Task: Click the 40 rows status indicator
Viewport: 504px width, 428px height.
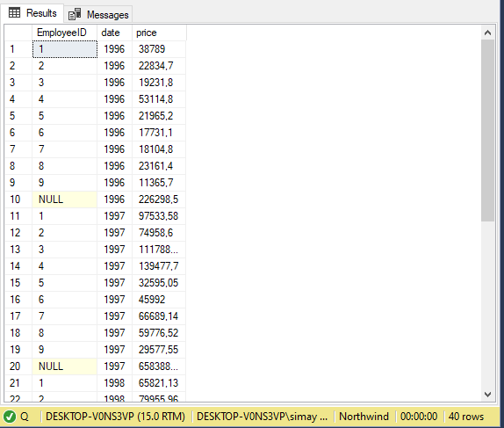Action: [x=466, y=417]
